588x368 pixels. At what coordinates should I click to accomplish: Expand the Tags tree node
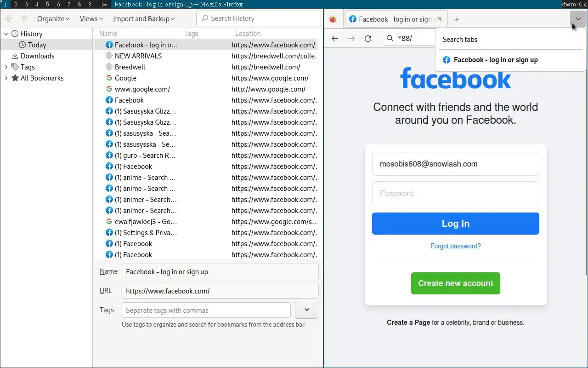click(6, 67)
